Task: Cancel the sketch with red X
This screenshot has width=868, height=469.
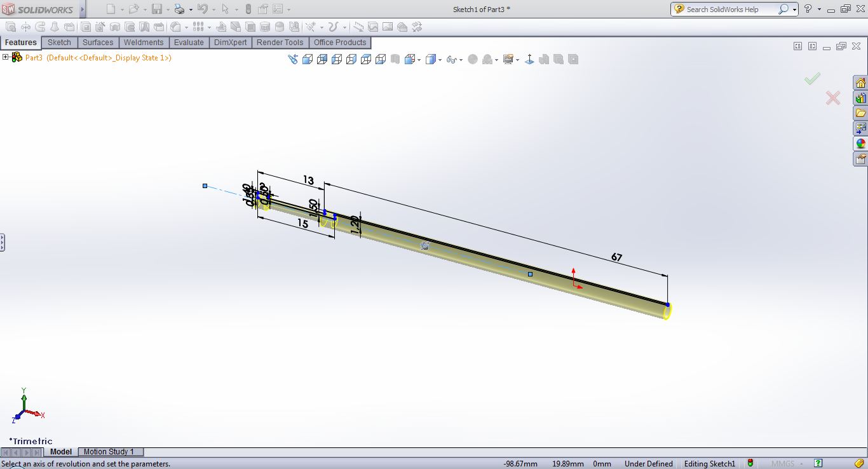Action: [832, 98]
